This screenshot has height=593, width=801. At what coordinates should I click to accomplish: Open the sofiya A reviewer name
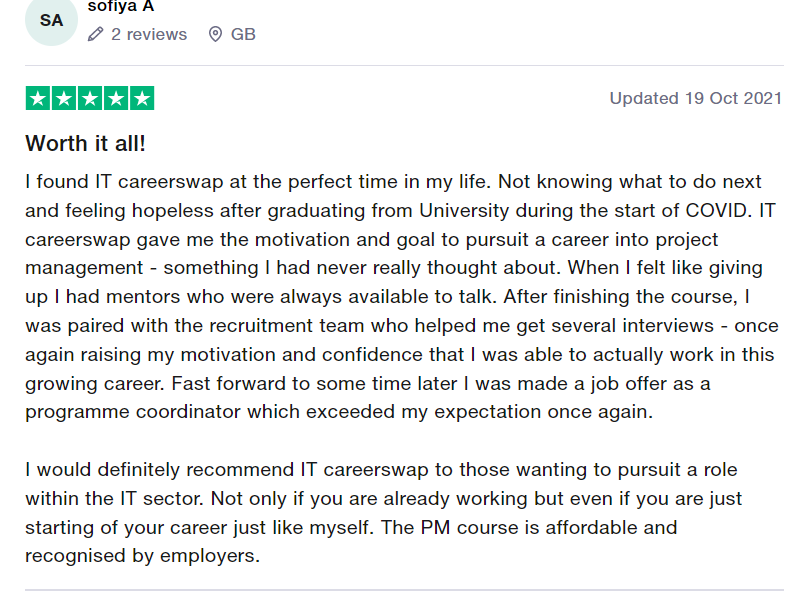(x=121, y=6)
